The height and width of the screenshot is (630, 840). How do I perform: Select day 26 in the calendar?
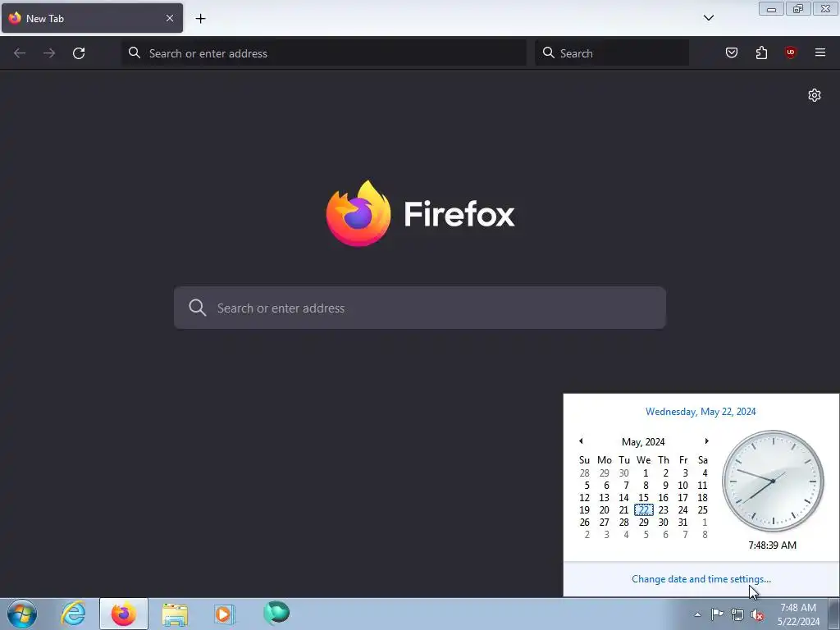[x=584, y=523]
